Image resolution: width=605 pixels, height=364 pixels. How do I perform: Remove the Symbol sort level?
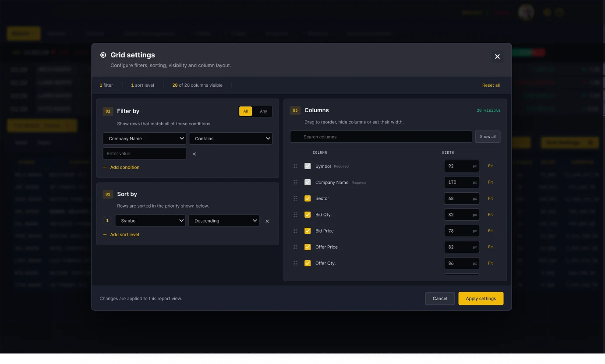pyautogui.click(x=267, y=221)
